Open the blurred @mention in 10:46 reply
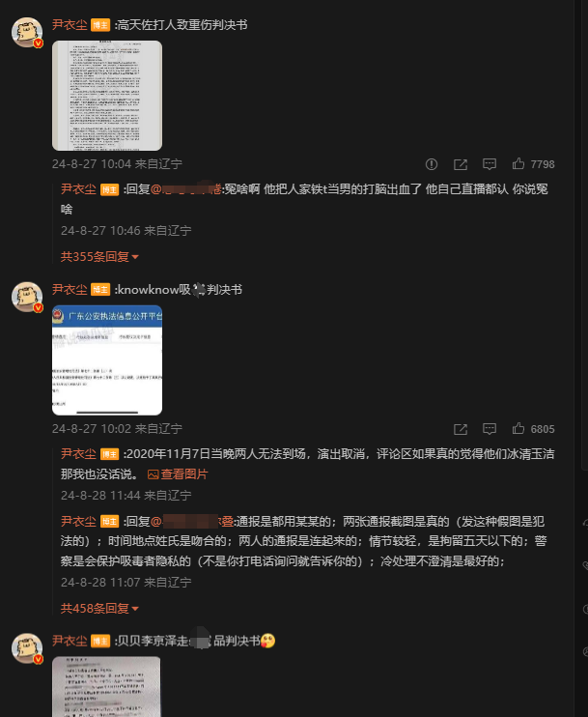Image resolution: width=588 pixels, height=717 pixels. 186,188
